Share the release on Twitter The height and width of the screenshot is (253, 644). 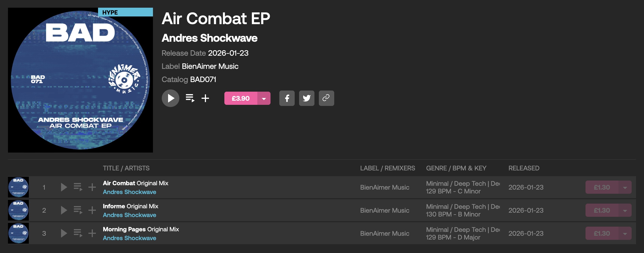(306, 98)
